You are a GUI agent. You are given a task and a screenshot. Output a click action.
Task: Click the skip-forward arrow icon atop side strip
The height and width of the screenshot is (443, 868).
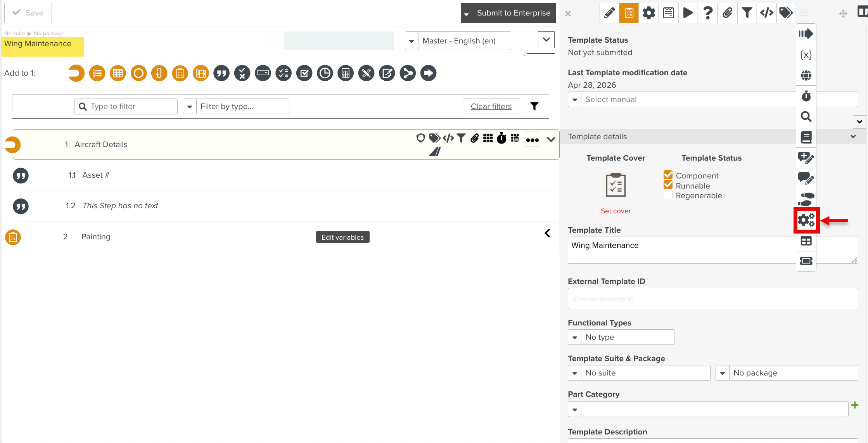pyautogui.click(x=806, y=34)
